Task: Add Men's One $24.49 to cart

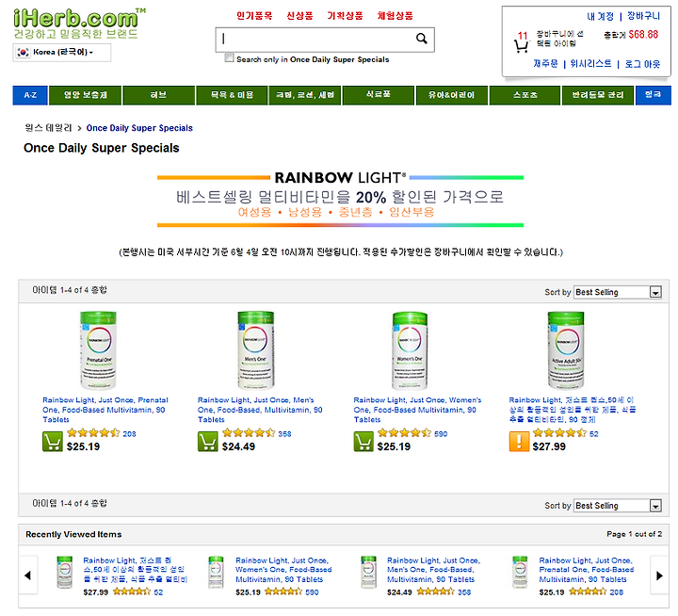Action: [208, 442]
